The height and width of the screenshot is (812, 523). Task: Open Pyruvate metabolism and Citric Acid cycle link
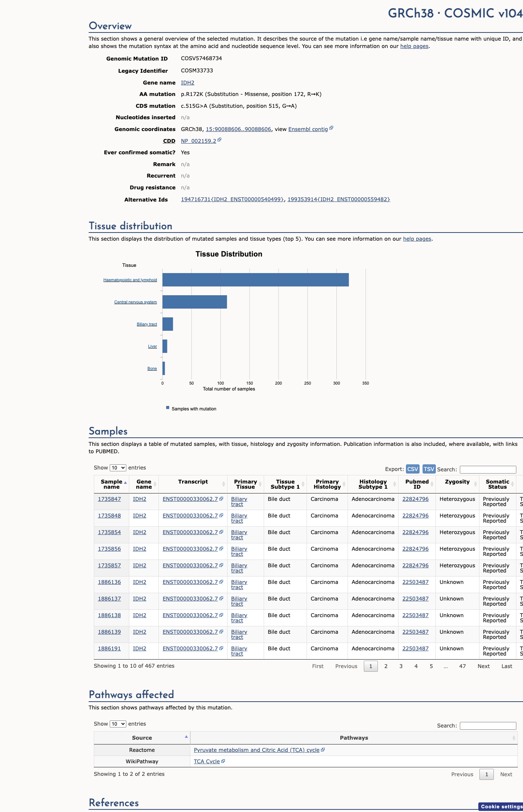257,750
